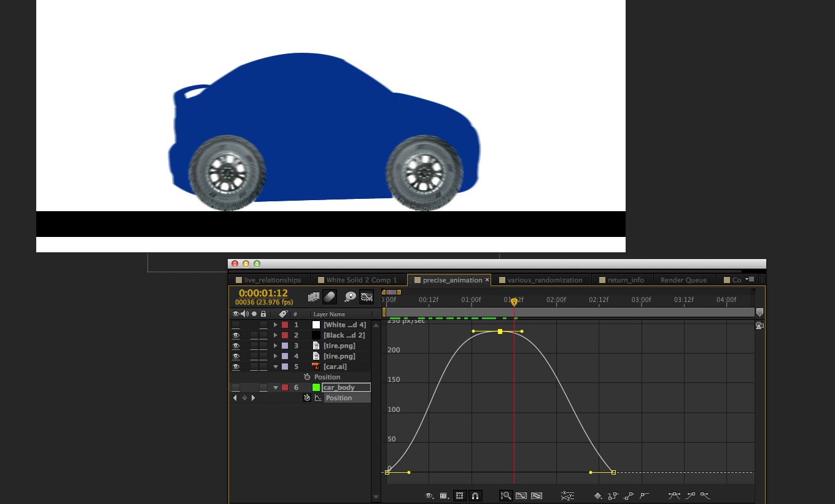The height and width of the screenshot is (504, 835).
Task: Open Brainstorm lightbulb icon
Action: [x=350, y=297]
